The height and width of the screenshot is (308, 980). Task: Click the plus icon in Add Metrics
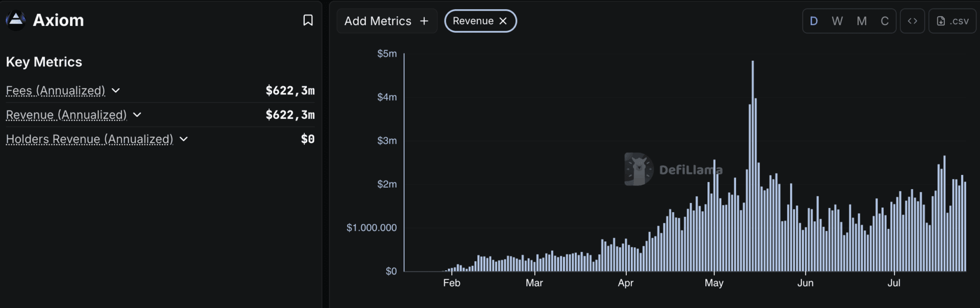pyautogui.click(x=424, y=21)
